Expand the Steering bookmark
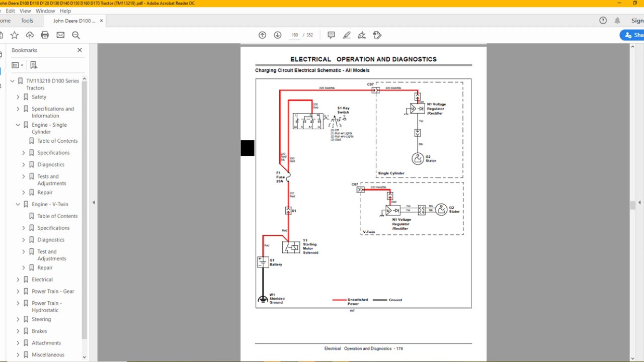 point(18,319)
